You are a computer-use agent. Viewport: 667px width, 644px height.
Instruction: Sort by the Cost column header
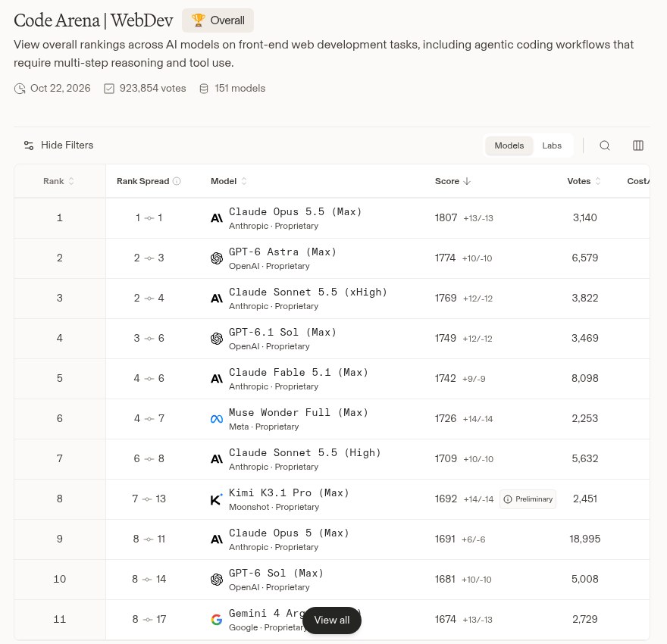click(638, 181)
